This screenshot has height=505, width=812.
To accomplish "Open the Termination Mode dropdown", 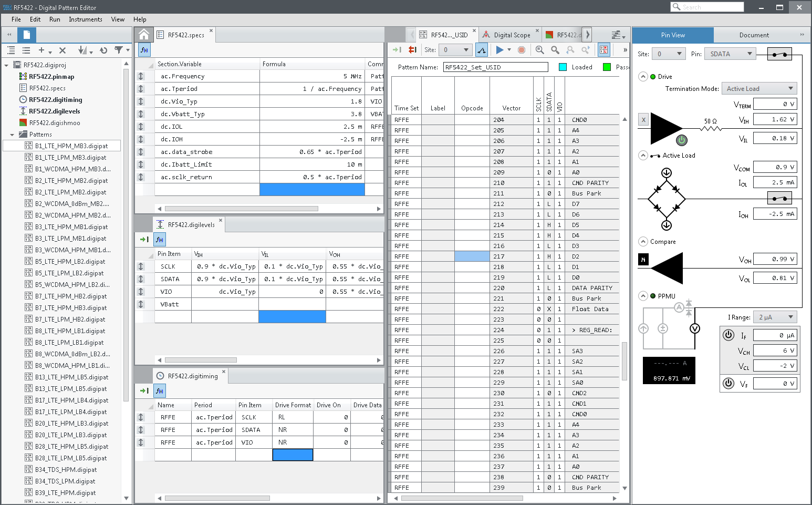I will tap(759, 89).
